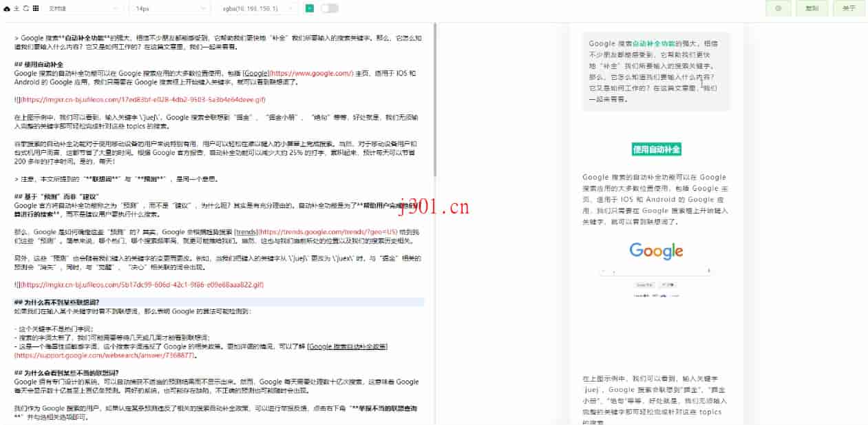Click the green color swatch in toolbar

click(x=309, y=8)
